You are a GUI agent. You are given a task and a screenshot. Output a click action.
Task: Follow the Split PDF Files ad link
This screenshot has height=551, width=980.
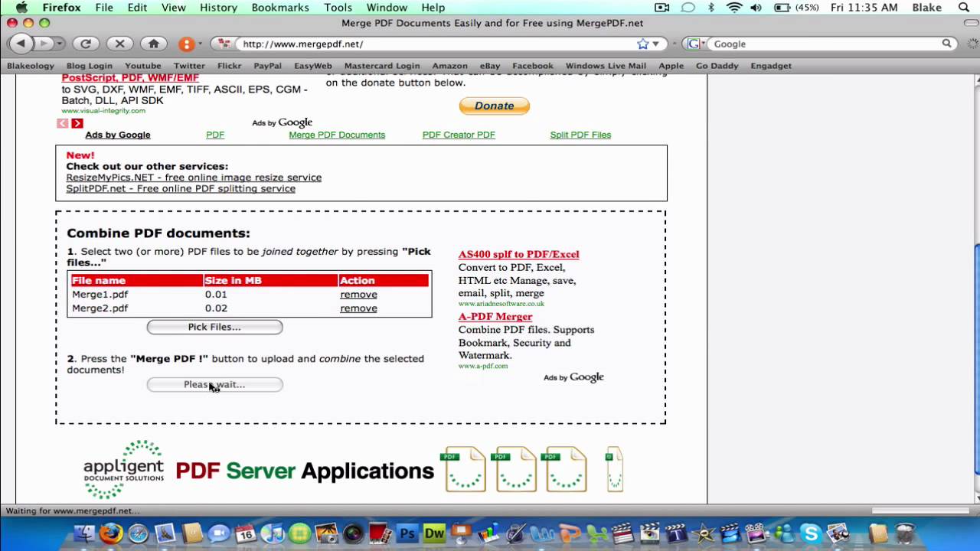pyautogui.click(x=580, y=135)
